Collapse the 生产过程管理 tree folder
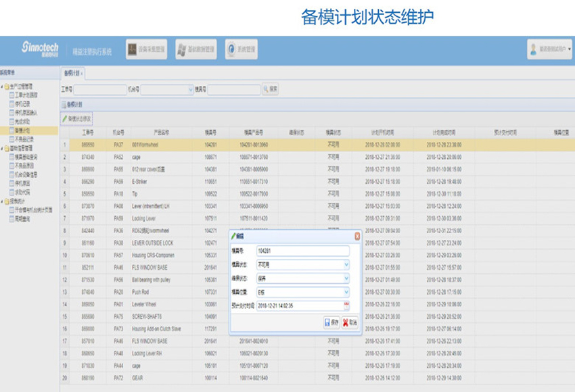Screen dimensions: 575x392 [x=2, y=87]
